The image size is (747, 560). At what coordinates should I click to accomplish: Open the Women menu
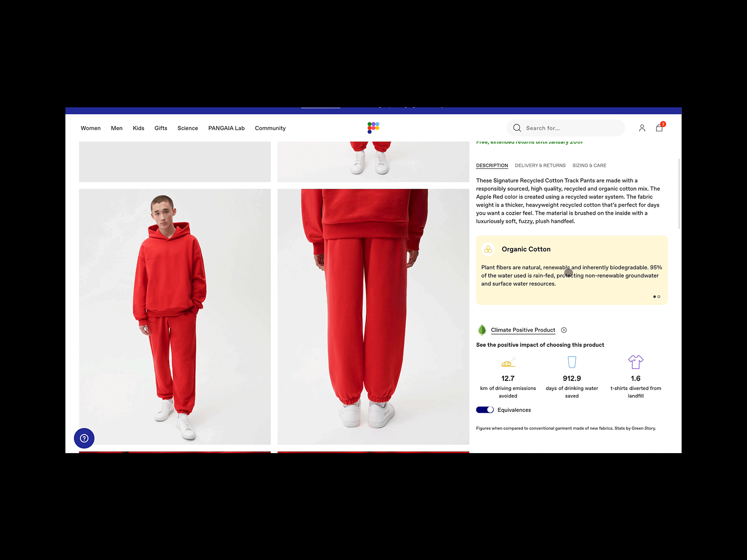[91, 128]
